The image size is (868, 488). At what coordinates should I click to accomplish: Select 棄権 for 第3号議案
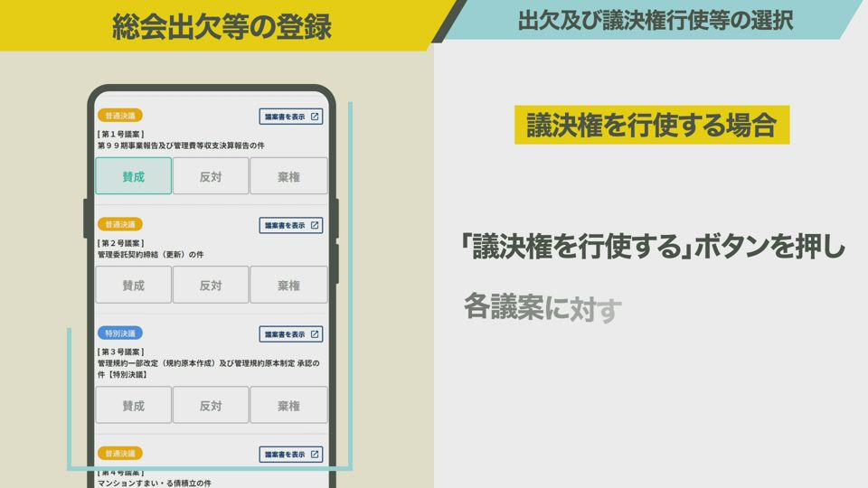pos(288,406)
